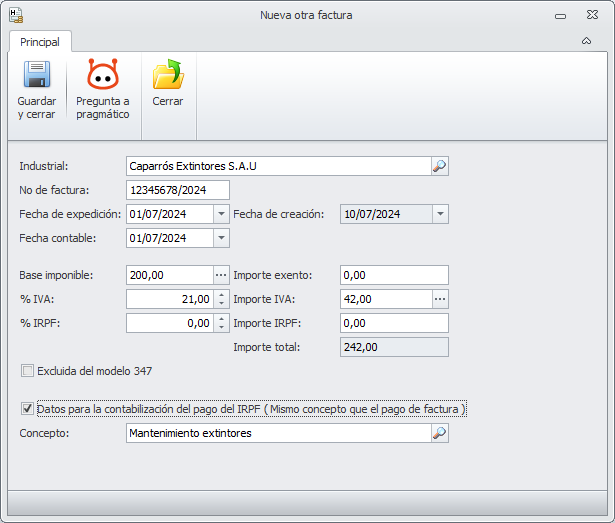Screen dimensions: 615x523
Task: Open Concepto lookup magnifier icon
Action: click(x=440, y=433)
